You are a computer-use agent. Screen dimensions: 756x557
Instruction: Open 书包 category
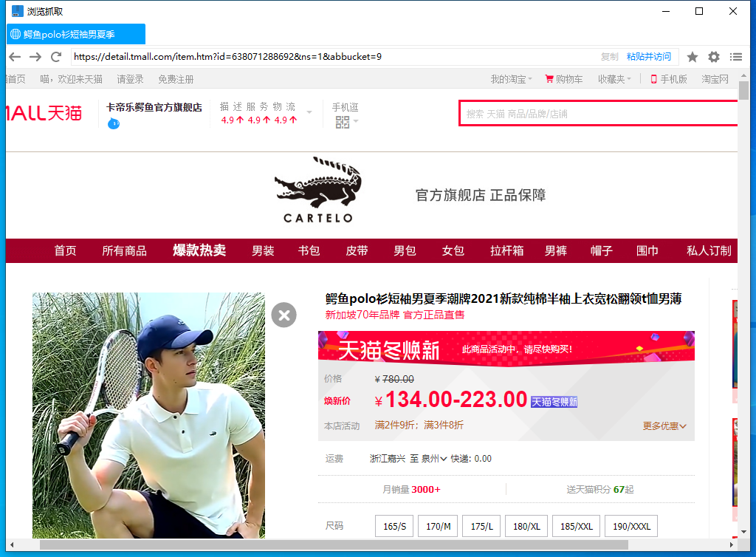point(309,250)
